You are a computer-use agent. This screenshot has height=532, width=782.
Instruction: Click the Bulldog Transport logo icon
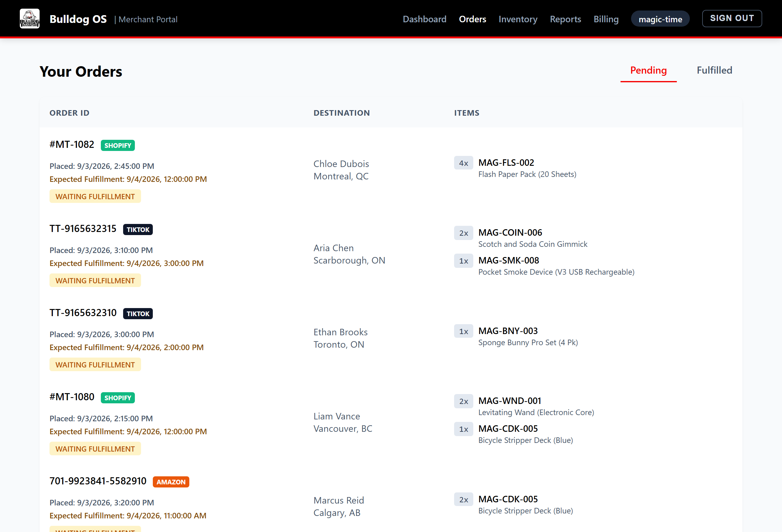point(30,19)
